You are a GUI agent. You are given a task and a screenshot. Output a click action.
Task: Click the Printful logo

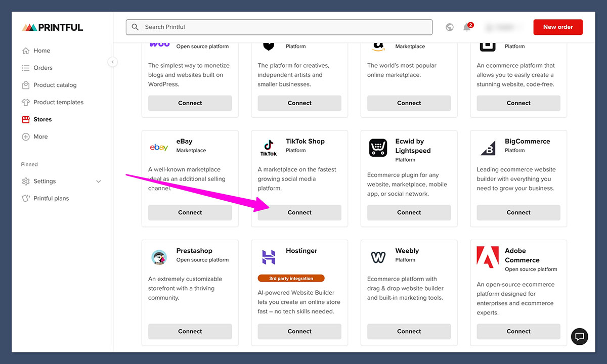tap(53, 27)
